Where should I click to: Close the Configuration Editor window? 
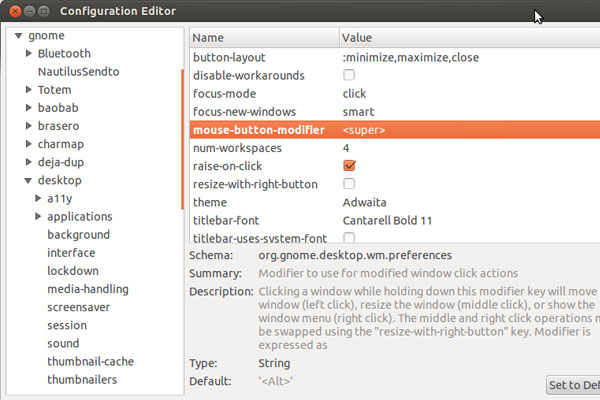tap(15, 11)
